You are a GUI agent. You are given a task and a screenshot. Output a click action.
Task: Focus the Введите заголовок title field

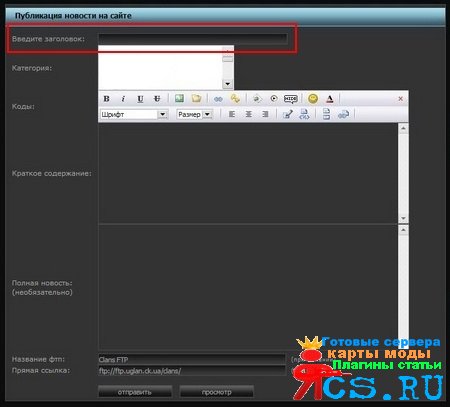coord(193,39)
